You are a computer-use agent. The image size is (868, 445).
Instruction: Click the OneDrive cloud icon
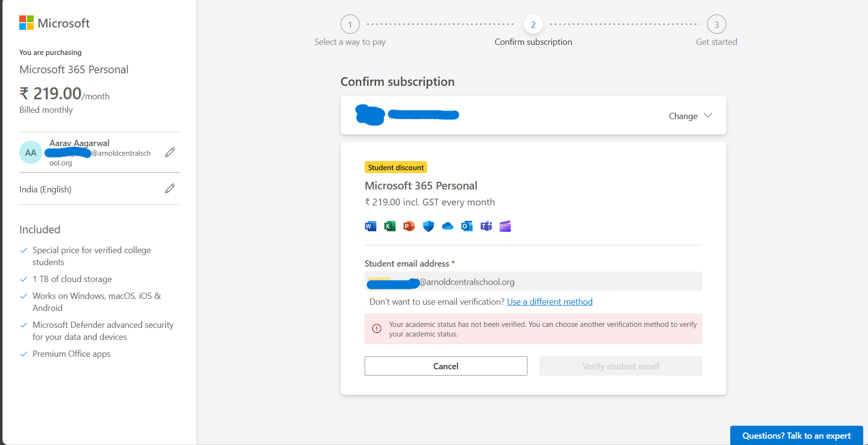coord(447,226)
